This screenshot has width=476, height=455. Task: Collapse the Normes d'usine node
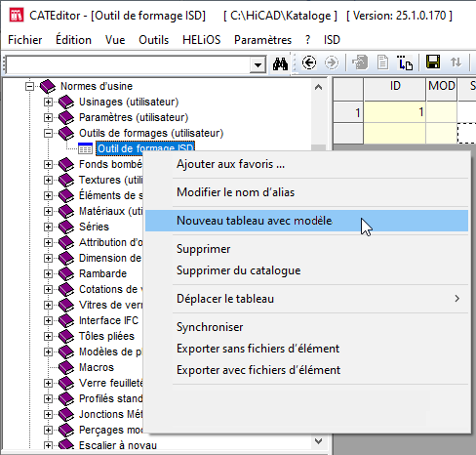click(x=29, y=86)
